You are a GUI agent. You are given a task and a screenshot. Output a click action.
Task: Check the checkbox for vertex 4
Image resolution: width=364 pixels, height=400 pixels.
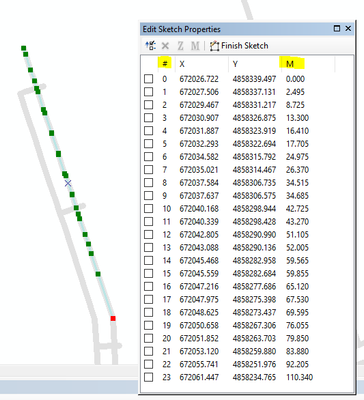coord(149,131)
